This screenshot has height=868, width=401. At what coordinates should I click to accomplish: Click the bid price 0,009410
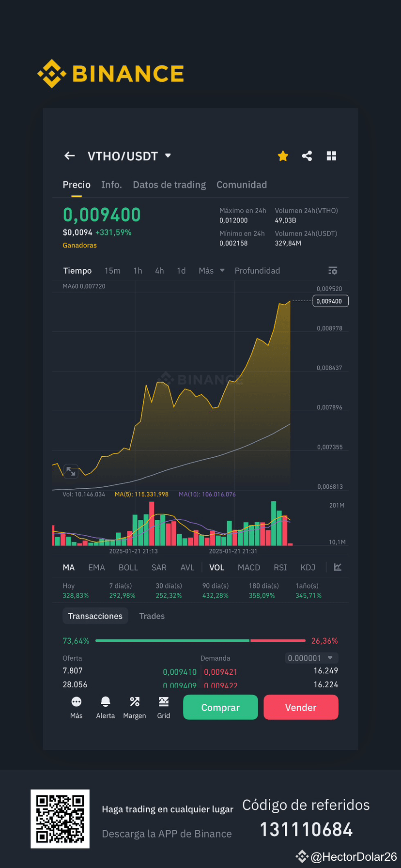pos(180,672)
